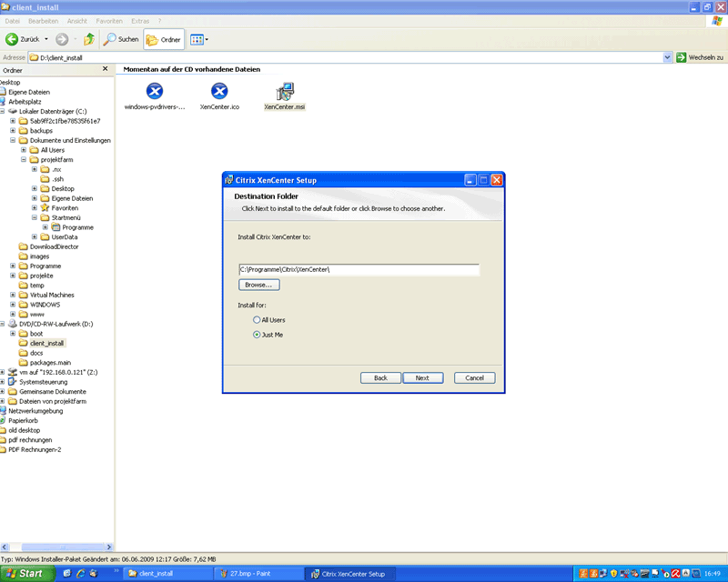
Task: Select the Programme folder under Startmenü
Action: pyautogui.click(x=77, y=227)
